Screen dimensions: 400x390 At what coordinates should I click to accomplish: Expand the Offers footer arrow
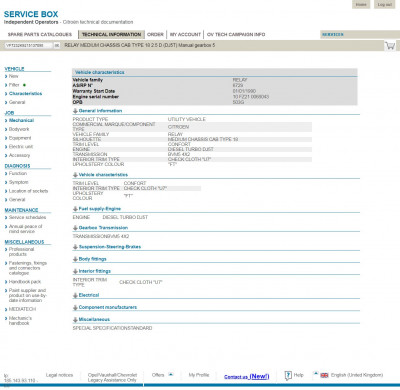coord(171,375)
